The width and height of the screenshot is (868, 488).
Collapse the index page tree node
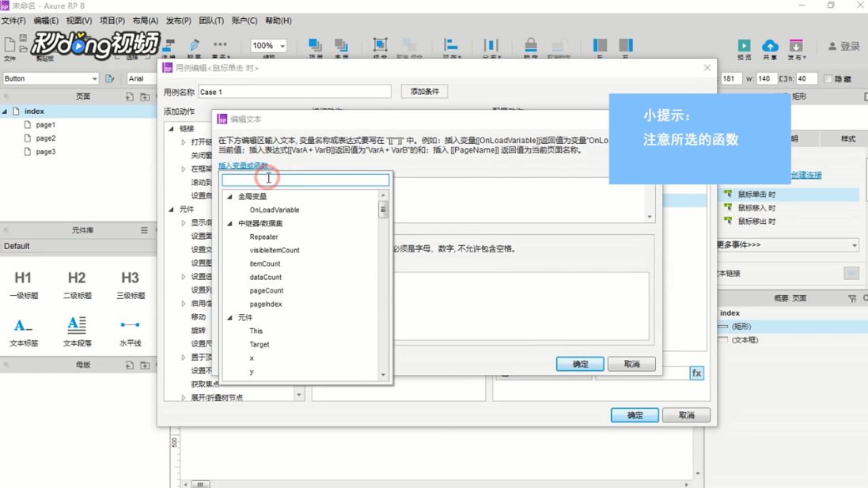coord(5,112)
